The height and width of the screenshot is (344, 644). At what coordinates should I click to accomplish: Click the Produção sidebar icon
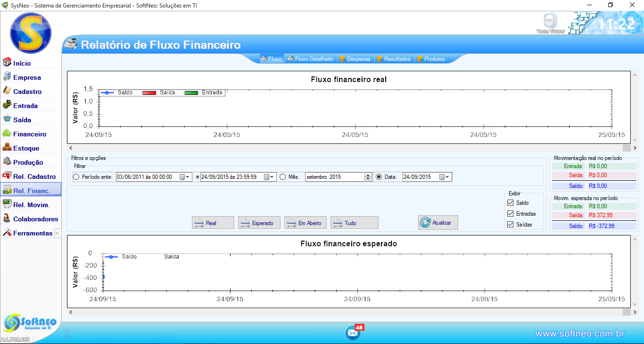(7, 162)
